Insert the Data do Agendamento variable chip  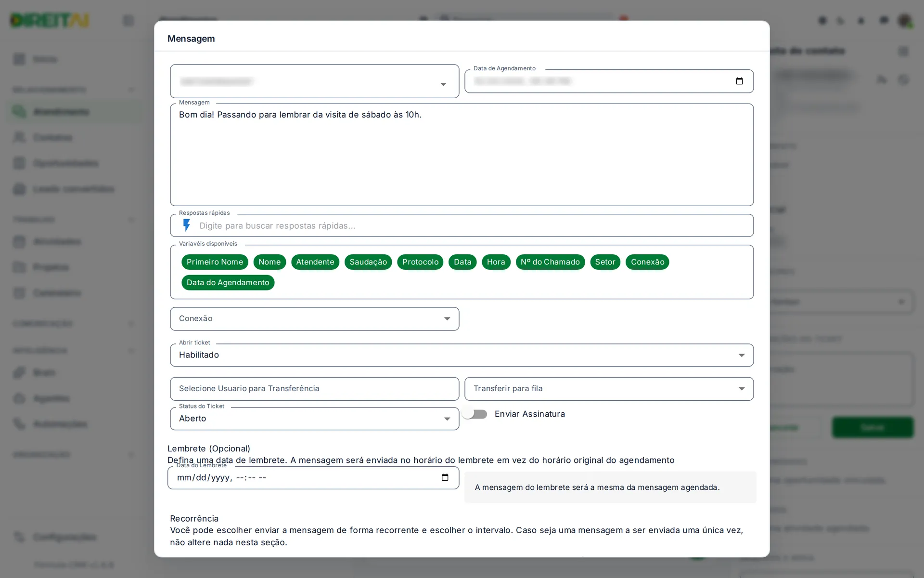(228, 283)
